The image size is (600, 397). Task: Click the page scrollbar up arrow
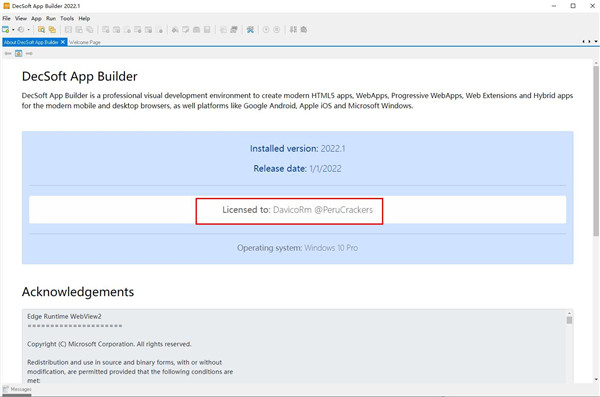(596, 62)
